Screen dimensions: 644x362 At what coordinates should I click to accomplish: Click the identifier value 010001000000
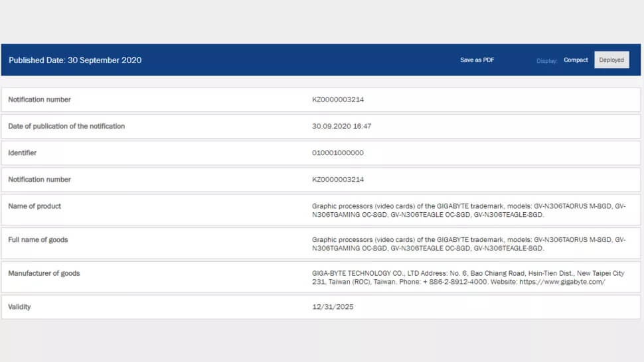tap(338, 153)
